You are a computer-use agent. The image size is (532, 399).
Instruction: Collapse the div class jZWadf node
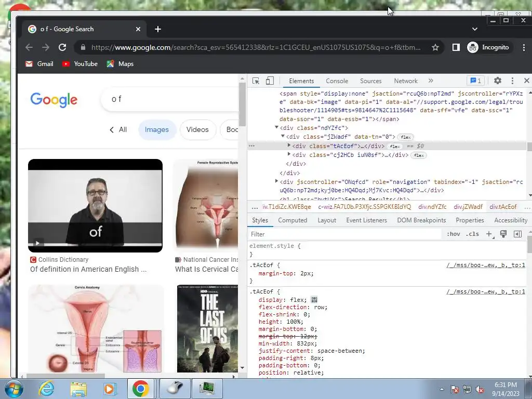tap(283, 137)
